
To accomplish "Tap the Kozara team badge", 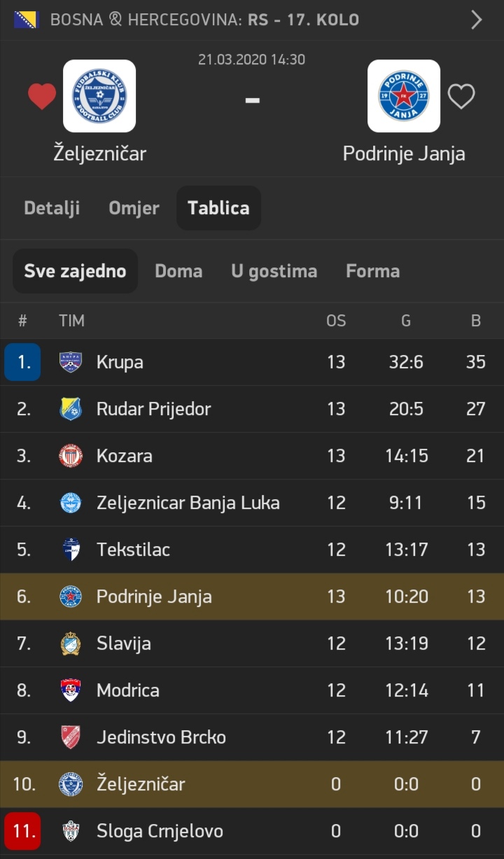I will tap(71, 456).
